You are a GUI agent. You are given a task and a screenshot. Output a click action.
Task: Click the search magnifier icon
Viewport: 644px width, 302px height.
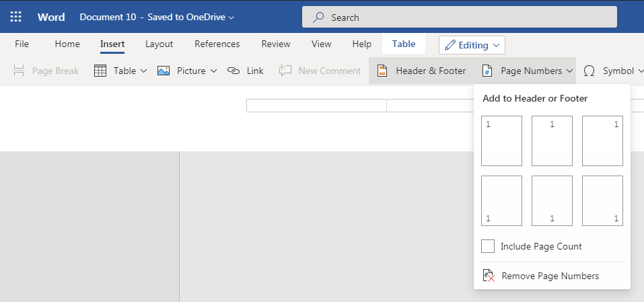[318, 17]
